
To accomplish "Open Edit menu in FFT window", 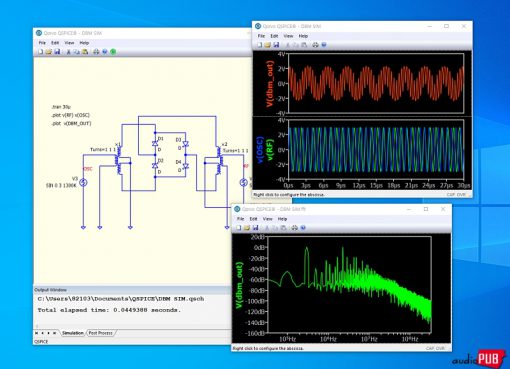I will pyautogui.click(x=253, y=219).
